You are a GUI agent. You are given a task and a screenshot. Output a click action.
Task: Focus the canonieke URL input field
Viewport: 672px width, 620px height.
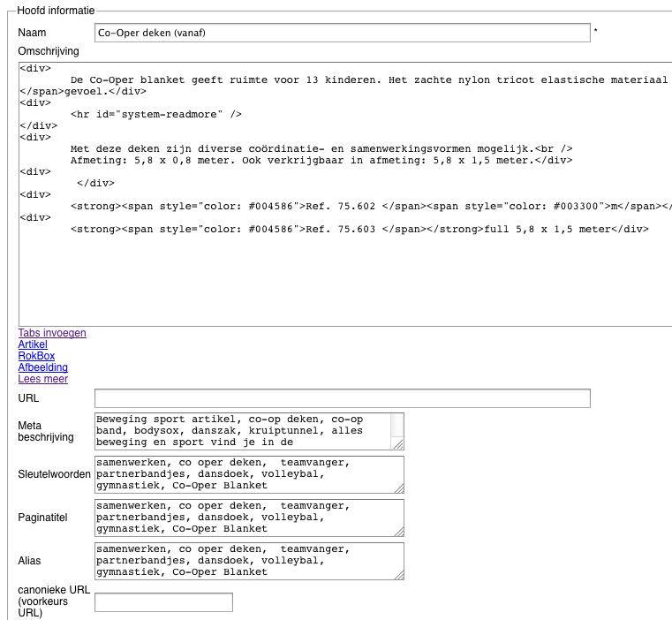(x=163, y=602)
